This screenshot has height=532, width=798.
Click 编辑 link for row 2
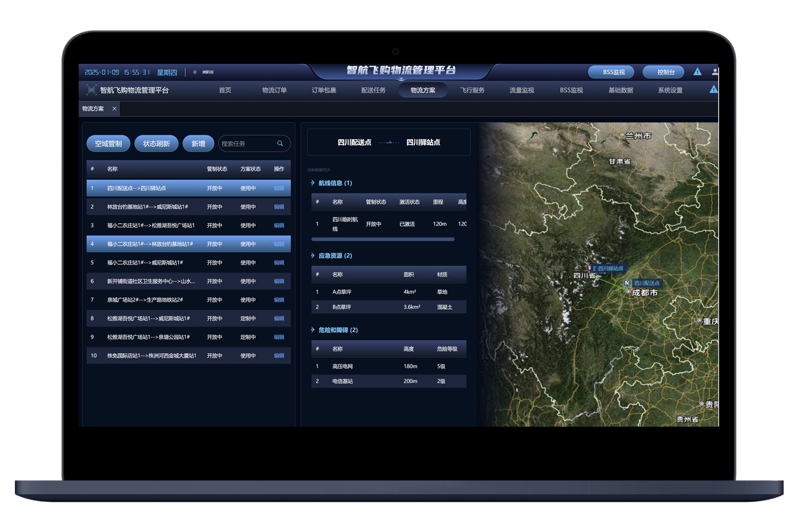[x=279, y=207]
